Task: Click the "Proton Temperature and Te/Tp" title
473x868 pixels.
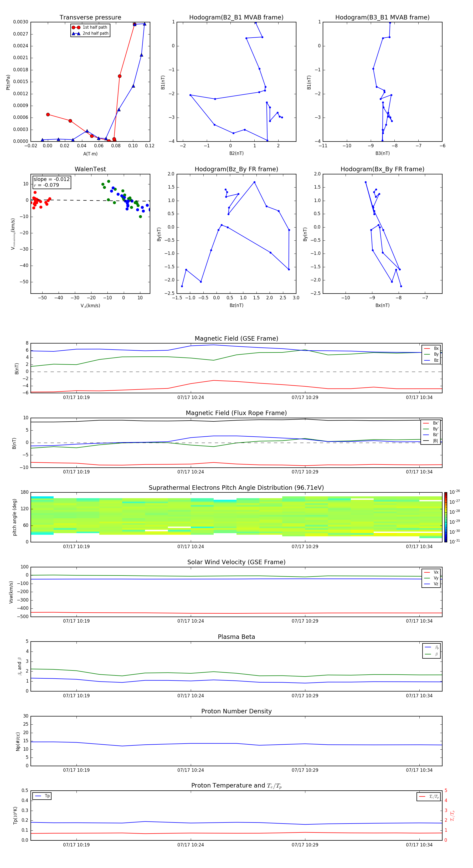Action: click(236, 786)
